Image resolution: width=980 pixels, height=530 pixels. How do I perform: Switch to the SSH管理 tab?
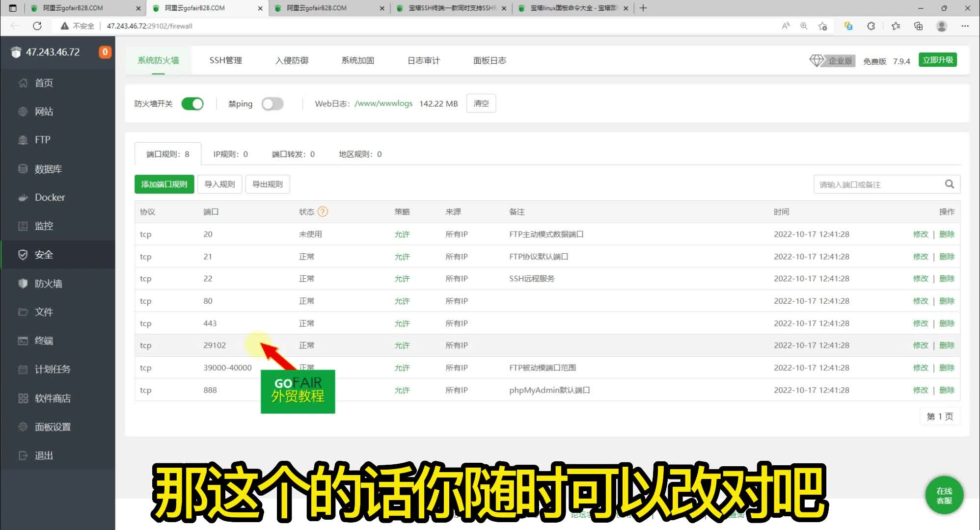tap(226, 60)
